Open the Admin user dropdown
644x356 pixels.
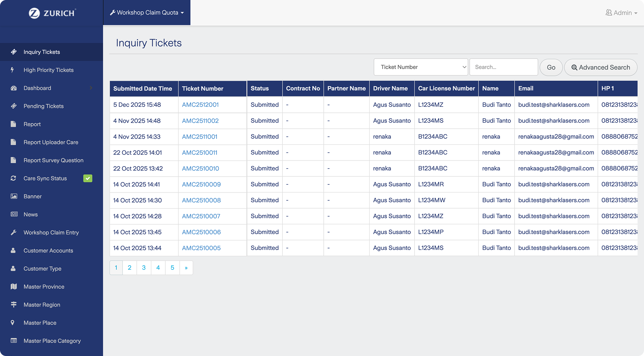621,13
